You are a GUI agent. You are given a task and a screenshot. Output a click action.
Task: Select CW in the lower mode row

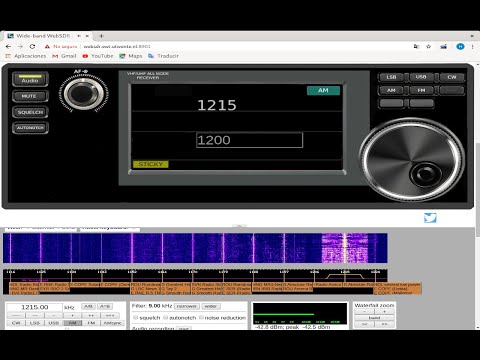[x=16, y=323]
